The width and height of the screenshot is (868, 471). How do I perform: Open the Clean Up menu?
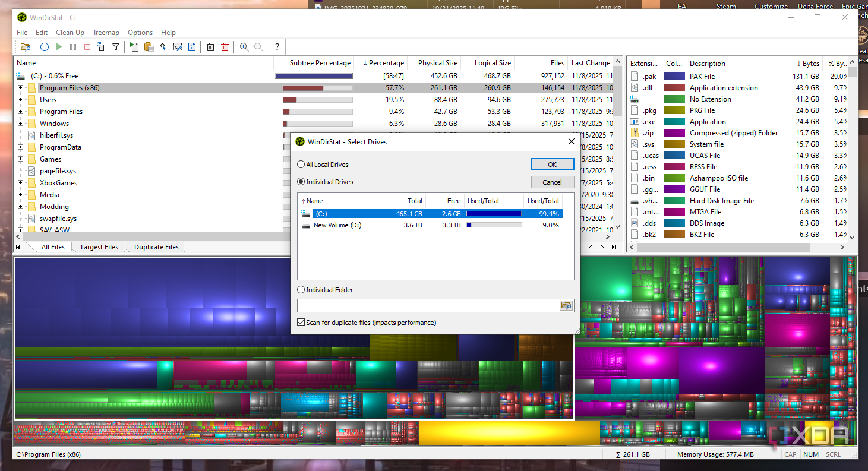(70, 33)
